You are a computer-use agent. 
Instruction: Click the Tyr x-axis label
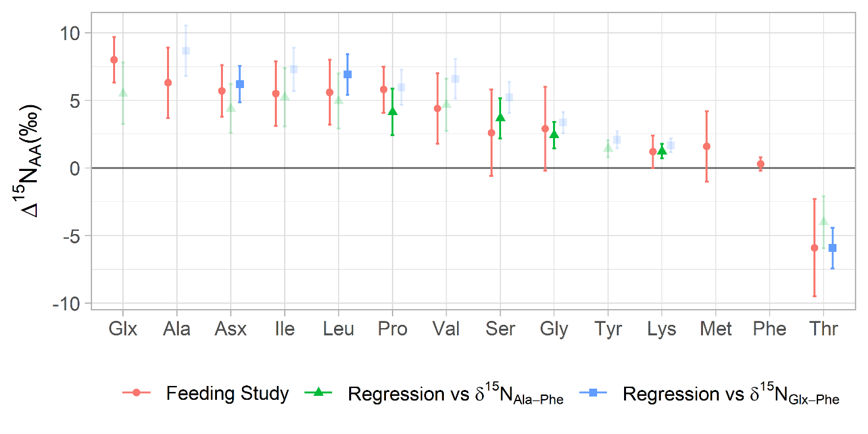(x=608, y=329)
